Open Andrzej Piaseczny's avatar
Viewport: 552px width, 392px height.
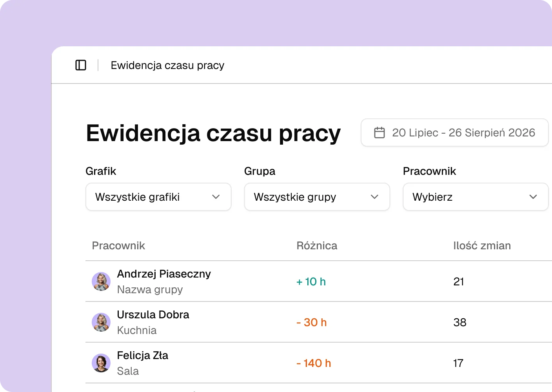101,281
